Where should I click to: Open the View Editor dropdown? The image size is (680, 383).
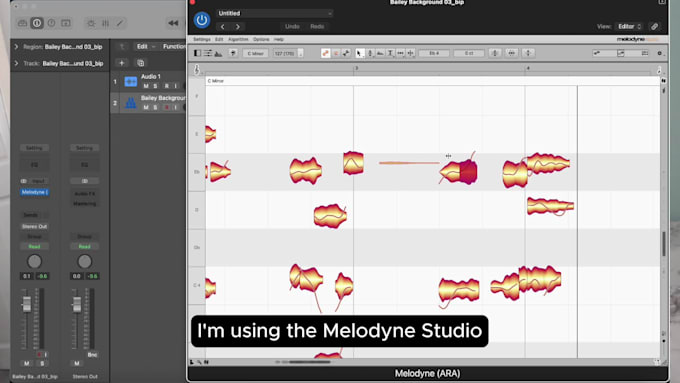point(629,26)
